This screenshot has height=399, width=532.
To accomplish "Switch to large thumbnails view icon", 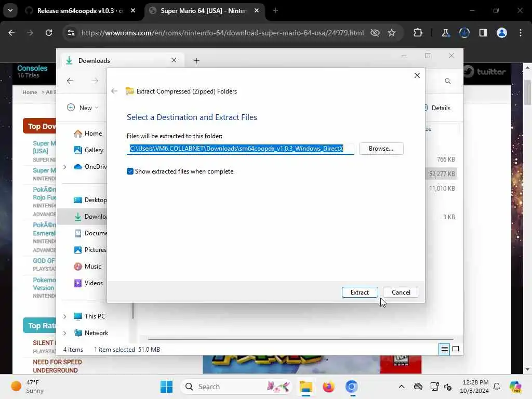I will click(x=456, y=349).
